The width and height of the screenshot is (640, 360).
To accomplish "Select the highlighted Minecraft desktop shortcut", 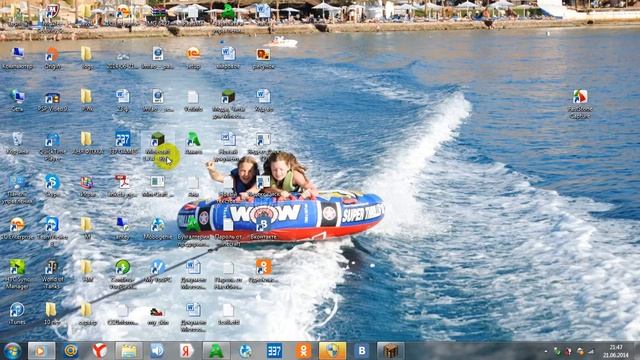I will click(158, 147).
